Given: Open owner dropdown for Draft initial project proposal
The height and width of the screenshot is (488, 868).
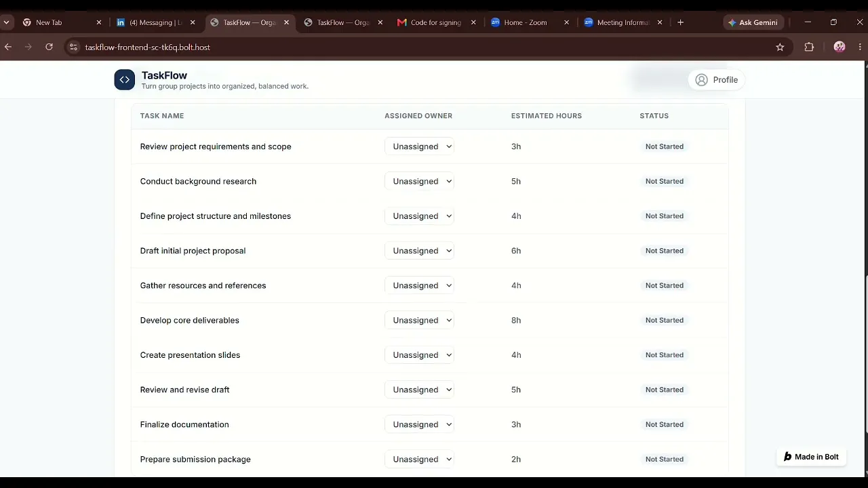Looking at the screenshot, I should click(x=419, y=251).
